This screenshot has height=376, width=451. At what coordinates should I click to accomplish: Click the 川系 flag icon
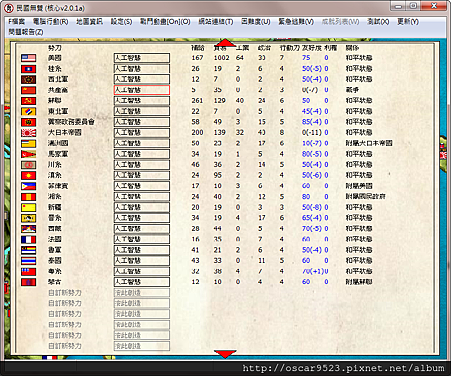[28, 165]
